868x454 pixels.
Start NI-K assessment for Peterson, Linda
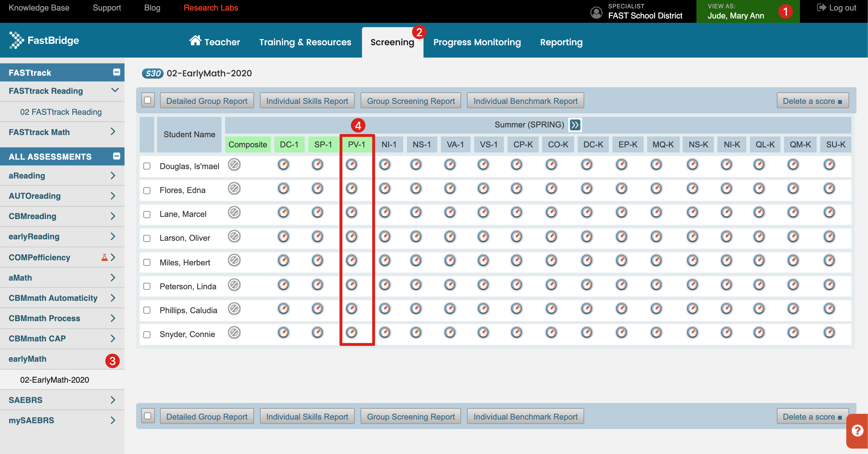coord(726,285)
